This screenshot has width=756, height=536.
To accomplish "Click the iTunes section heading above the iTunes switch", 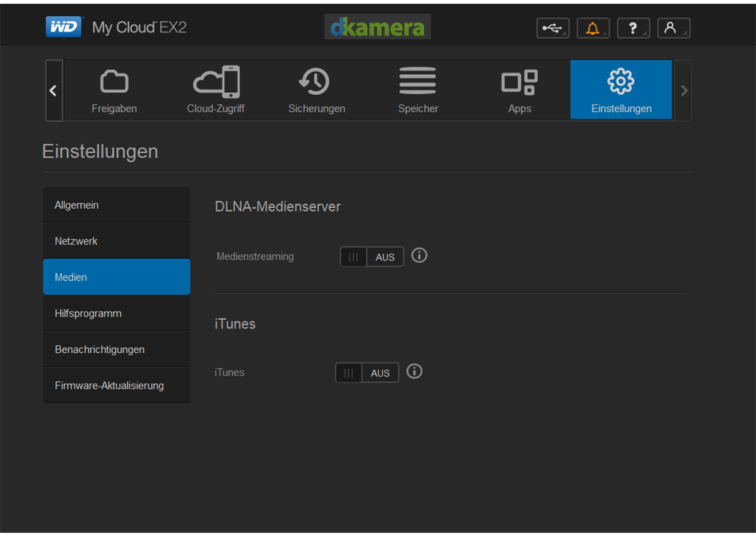I will 235,324.
